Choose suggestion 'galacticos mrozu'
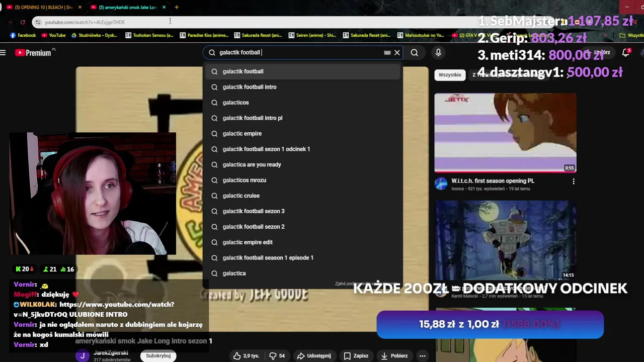This screenshot has height=362, width=644. [x=302, y=180]
